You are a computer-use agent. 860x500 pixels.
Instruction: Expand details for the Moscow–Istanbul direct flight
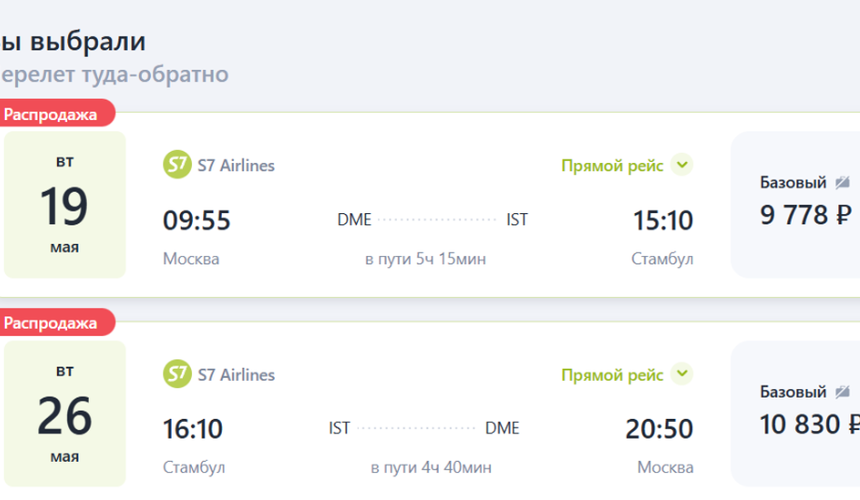(x=682, y=165)
